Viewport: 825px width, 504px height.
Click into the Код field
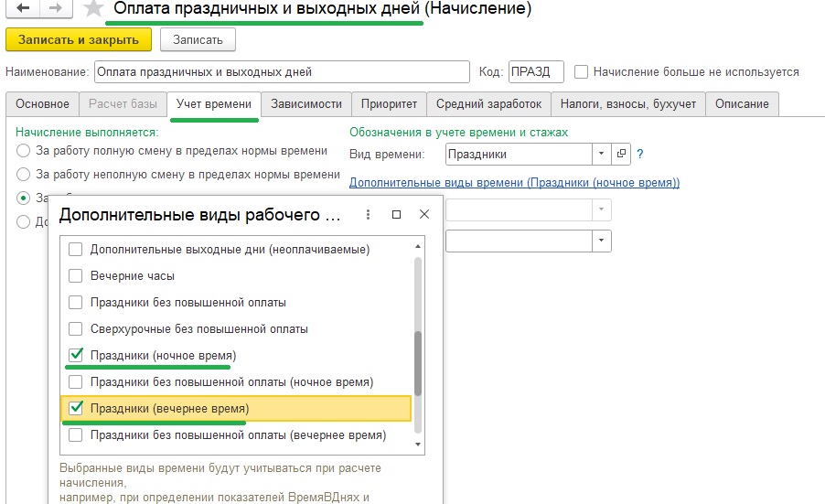click(536, 72)
